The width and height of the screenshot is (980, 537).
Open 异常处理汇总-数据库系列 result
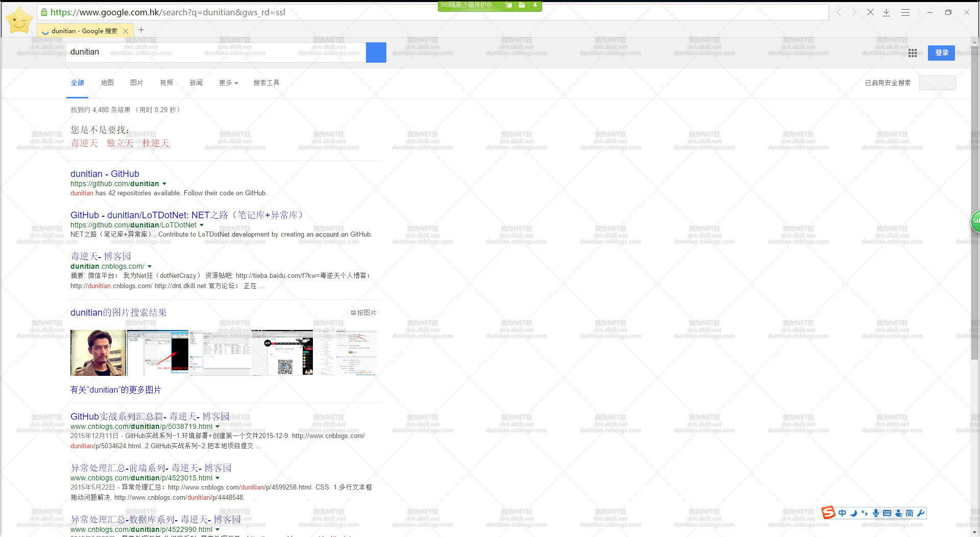click(156, 520)
